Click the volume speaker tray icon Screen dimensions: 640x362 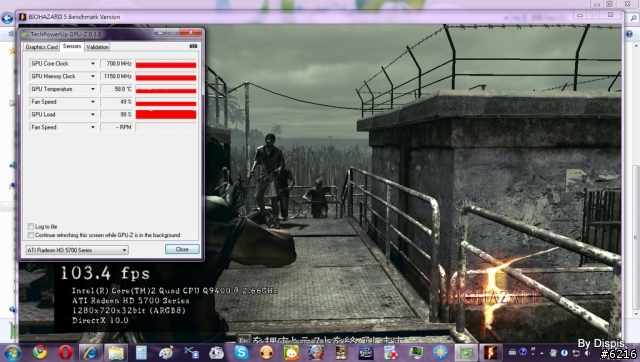click(588, 353)
